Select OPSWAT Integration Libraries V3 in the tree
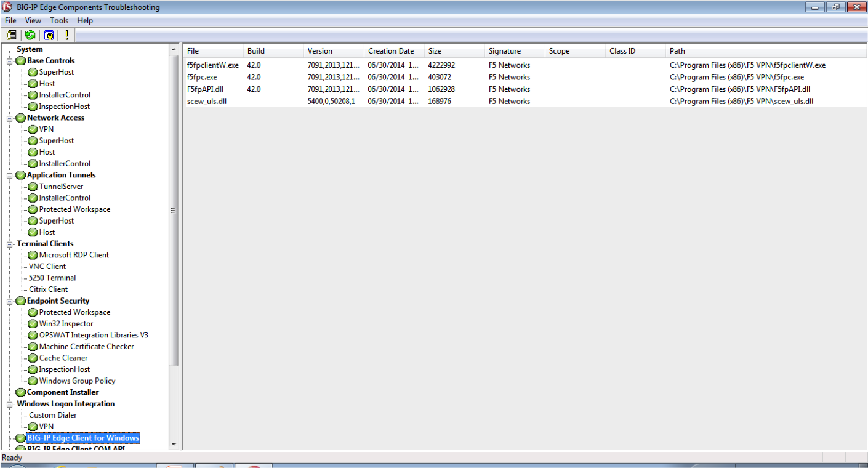 [x=94, y=335]
